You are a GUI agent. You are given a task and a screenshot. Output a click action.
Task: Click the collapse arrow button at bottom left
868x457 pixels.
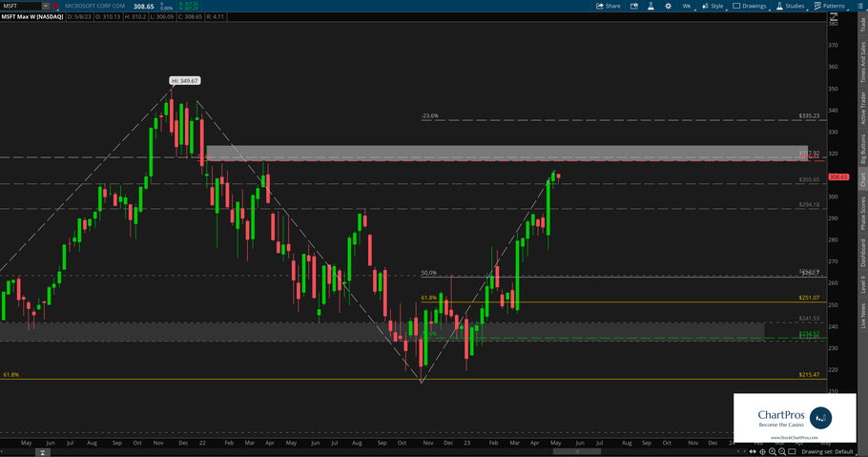[x=43, y=452]
